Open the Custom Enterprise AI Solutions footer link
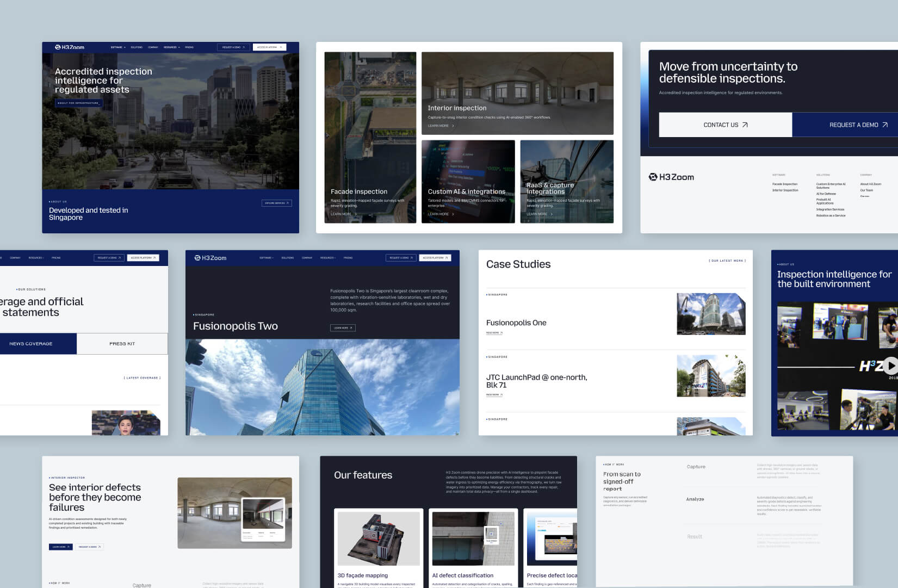 [x=831, y=186]
